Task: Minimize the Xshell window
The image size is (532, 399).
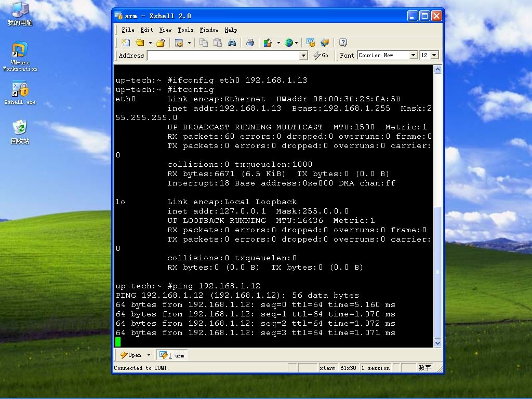Action: 412,16
